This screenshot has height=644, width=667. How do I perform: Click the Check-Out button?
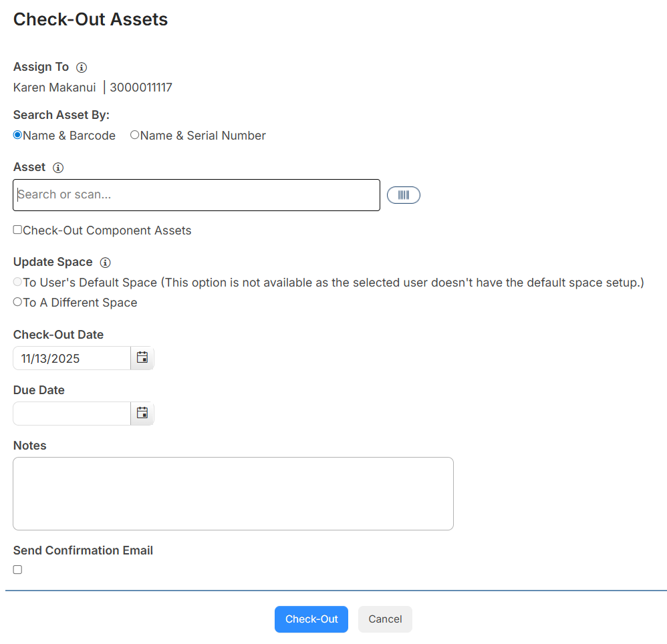point(311,619)
